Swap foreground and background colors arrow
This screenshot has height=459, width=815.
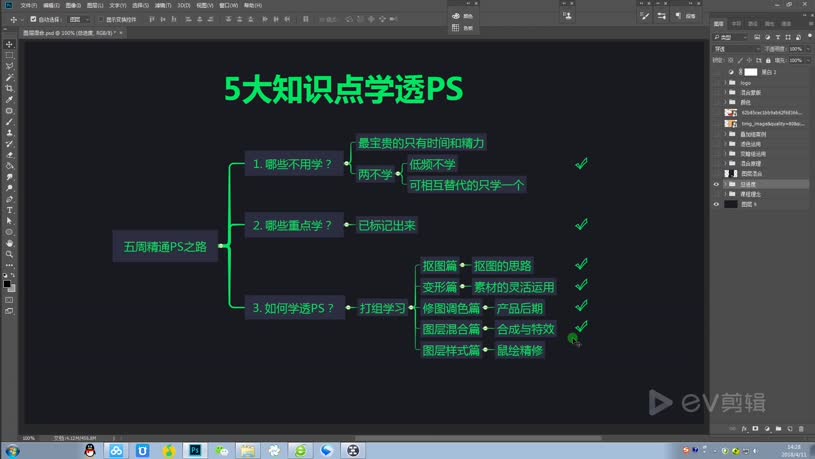click(12, 276)
